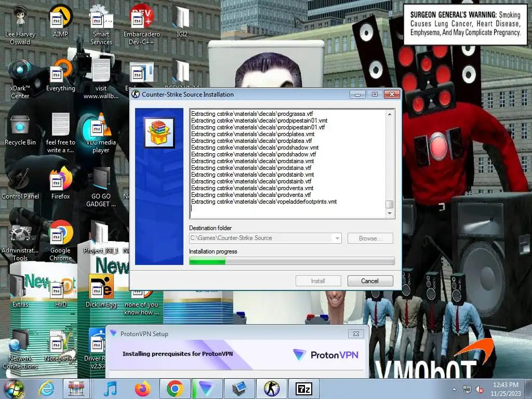The width and height of the screenshot is (532, 399).
Task: Click log line 'prodshadow.vmt'
Action: pyautogui.click(x=255, y=148)
